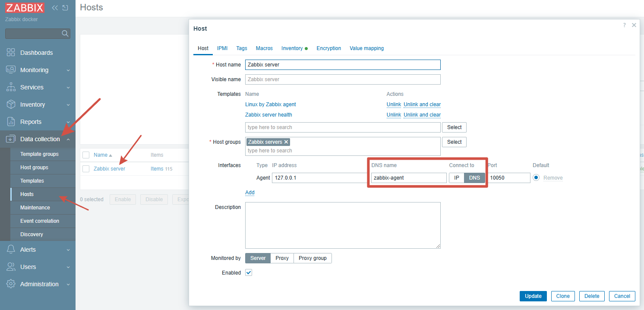The image size is (644, 310).
Task: Collapse the sidebar with double-chevron icon
Action: (x=55, y=8)
